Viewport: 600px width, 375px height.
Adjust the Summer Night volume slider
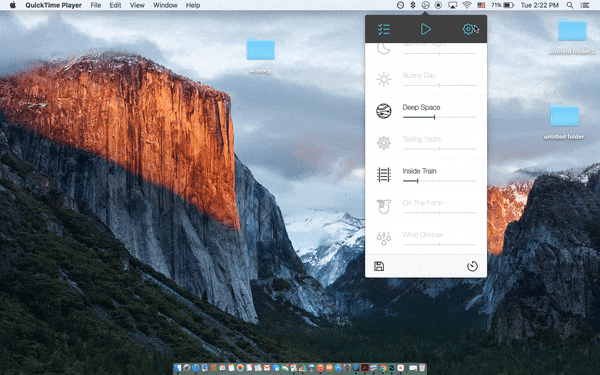(x=439, y=54)
